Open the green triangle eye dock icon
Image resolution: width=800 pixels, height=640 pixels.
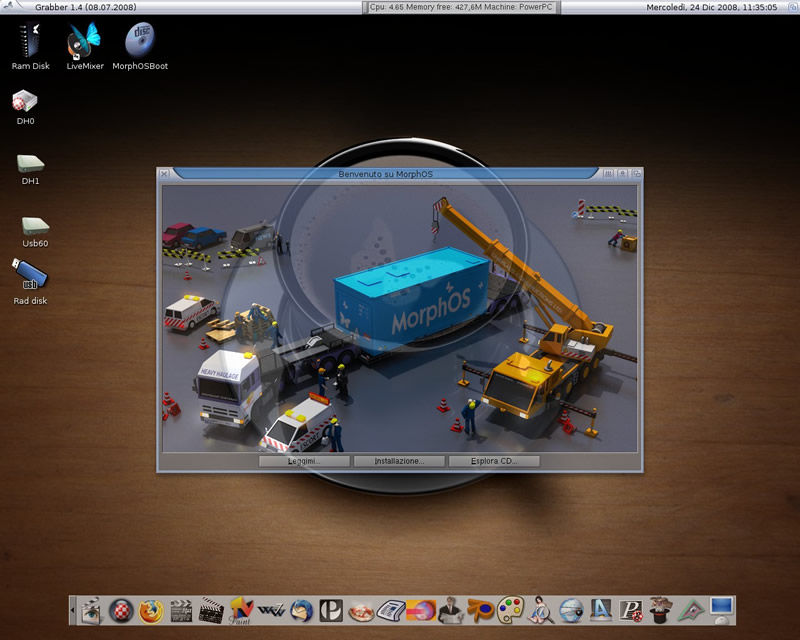pyautogui.click(x=691, y=610)
